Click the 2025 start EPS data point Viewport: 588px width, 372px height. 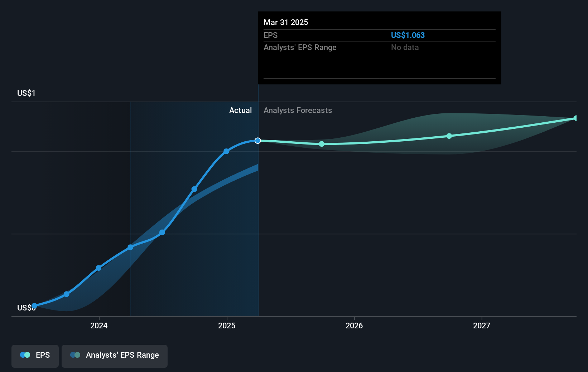[x=226, y=151]
